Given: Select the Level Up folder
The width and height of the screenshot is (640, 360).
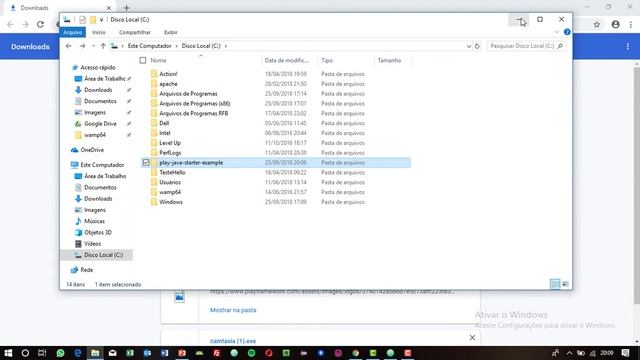Looking at the screenshot, I should click(x=170, y=143).
